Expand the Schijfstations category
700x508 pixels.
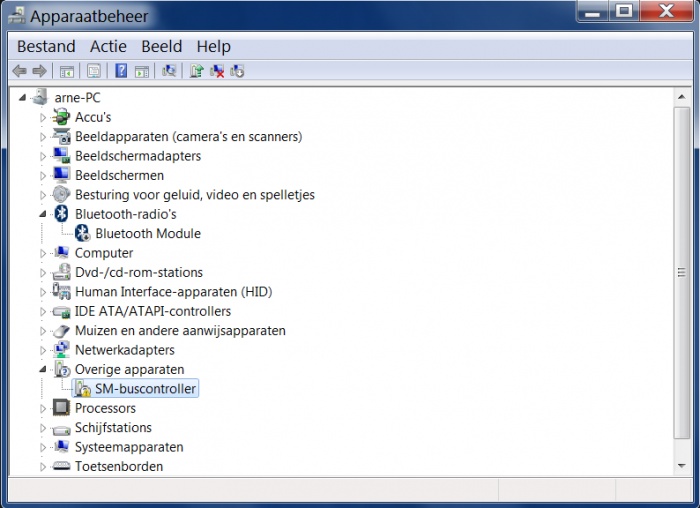tap(43, 428)
